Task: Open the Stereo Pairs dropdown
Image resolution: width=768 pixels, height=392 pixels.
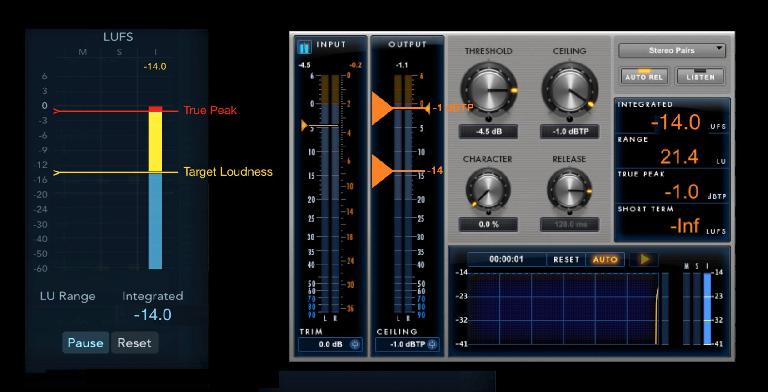Action: click(672, 50)
